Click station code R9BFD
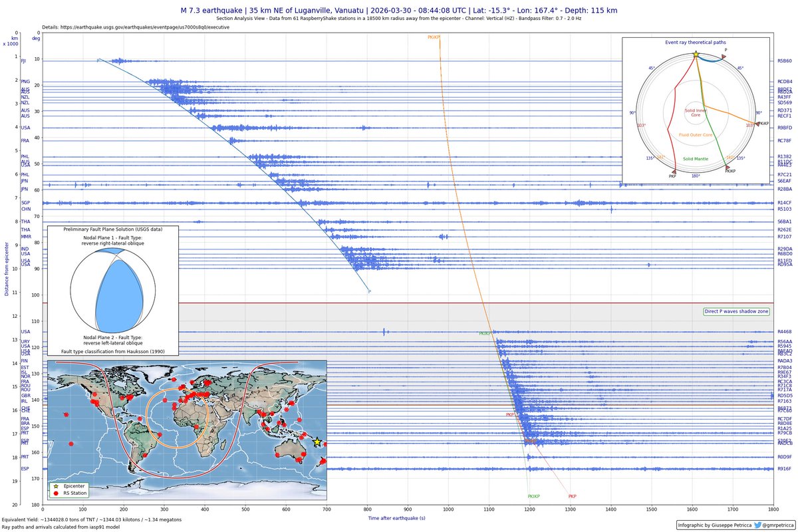The width and height of the screenshot is (798, 532). coord(785,128)
